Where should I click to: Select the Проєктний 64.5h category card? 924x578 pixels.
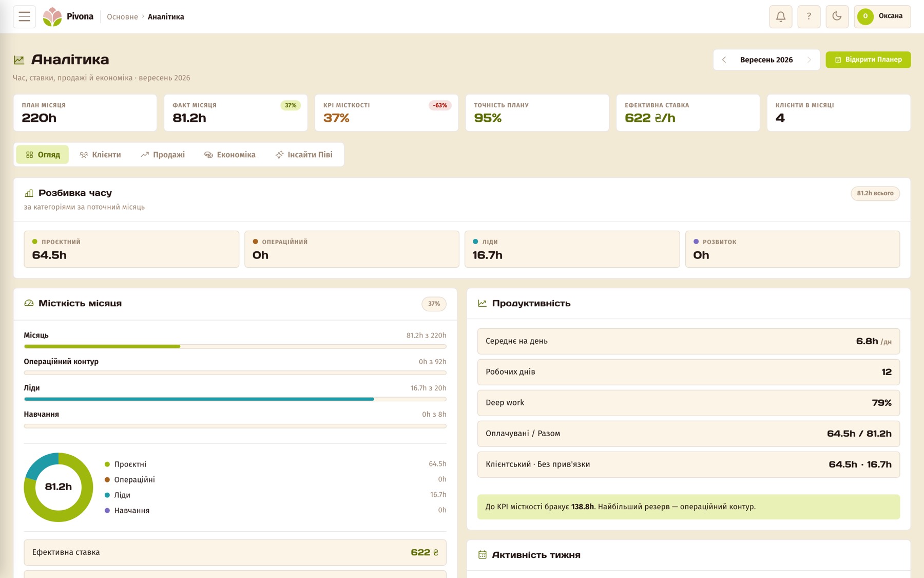[x=131, y=249]
